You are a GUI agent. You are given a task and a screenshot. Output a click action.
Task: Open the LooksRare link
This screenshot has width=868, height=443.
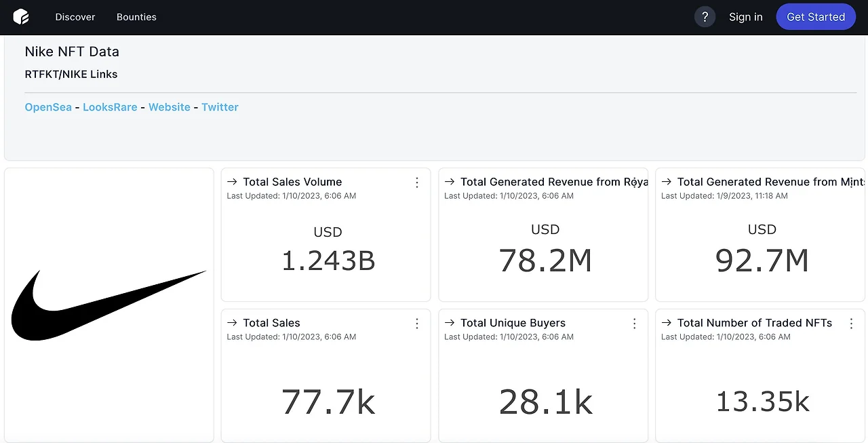[x=110, y=107]
